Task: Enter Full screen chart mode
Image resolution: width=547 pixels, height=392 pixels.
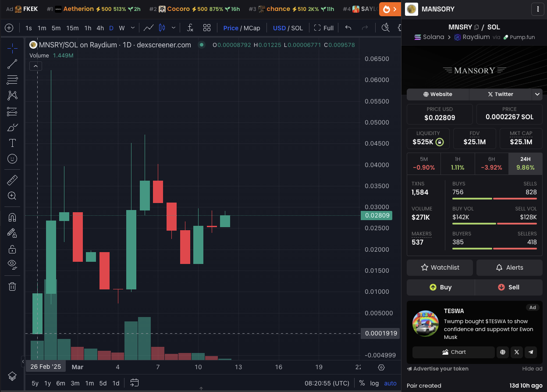Action: tap(324, 28)
